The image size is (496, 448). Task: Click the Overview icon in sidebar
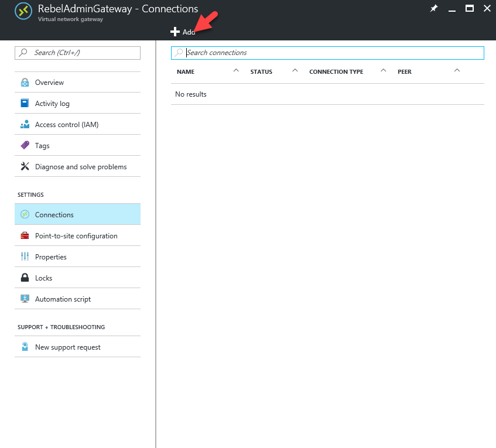[x=25, y=83]
